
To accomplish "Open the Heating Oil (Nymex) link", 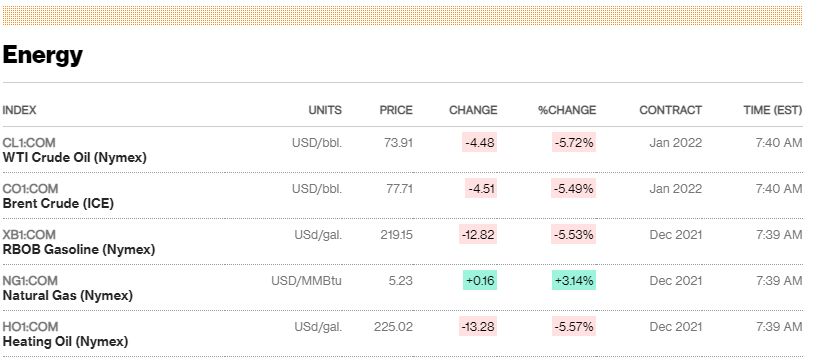I will point(65,342).
